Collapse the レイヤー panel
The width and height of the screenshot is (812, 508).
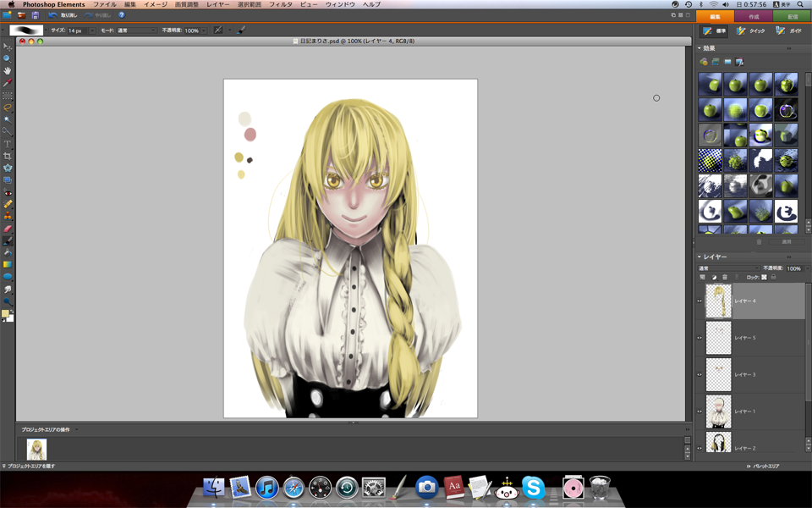tap(700, 257)
